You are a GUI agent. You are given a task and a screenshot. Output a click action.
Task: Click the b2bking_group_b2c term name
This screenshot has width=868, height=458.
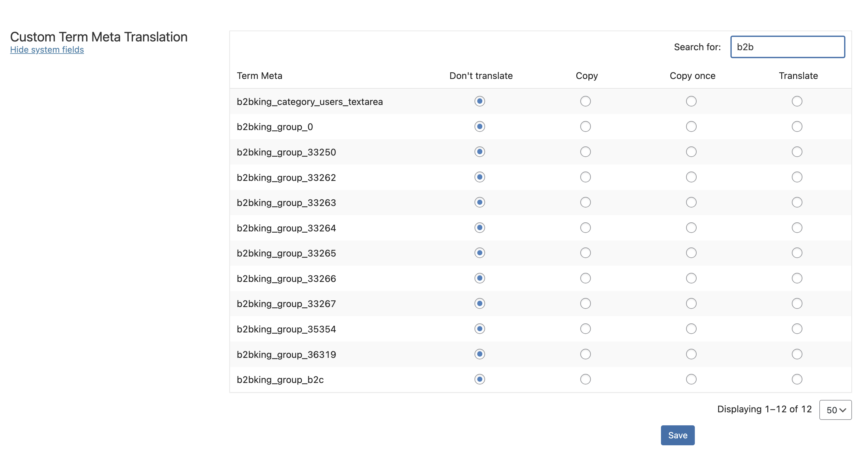click(280, 380)
